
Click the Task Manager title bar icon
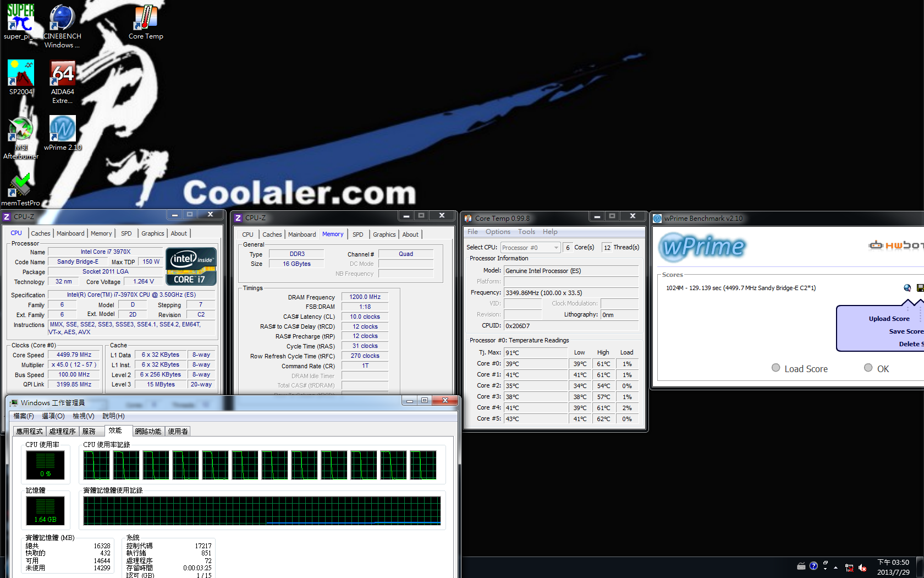pyautogui.click(x=14, y=403)
